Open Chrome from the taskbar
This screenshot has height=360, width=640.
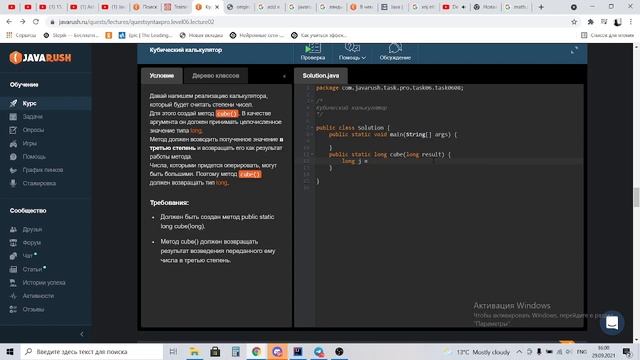pos(256,351)
